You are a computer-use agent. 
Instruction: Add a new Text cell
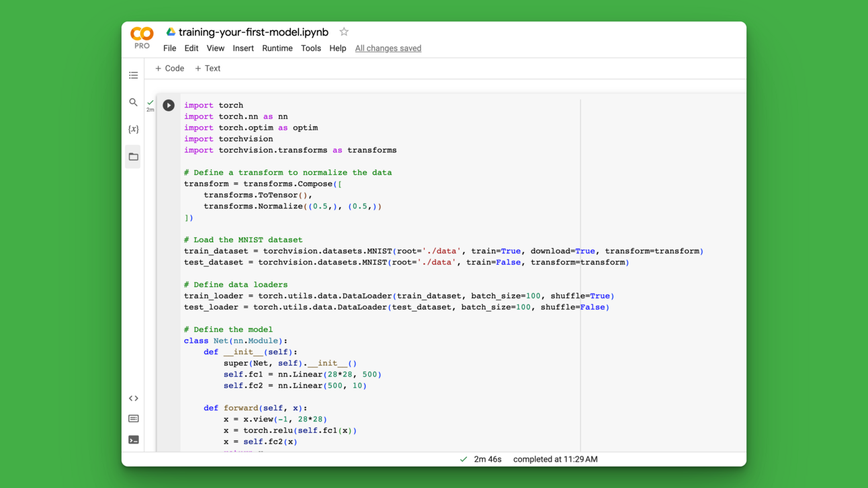[x=208, y=69]
